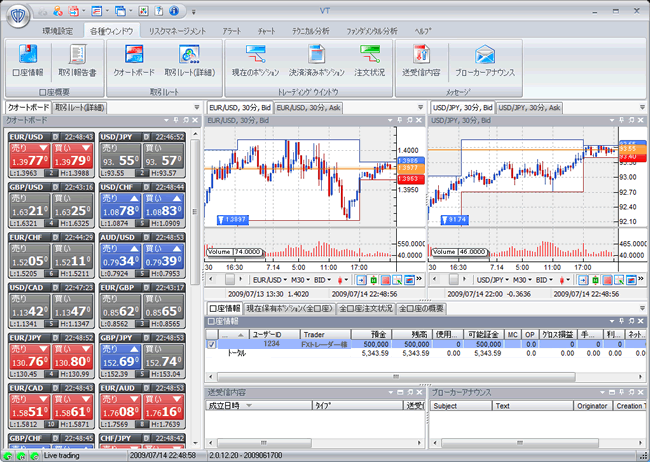
Task: Click the AUD/USD 買い 0.7939 buy button
Action: (x=163, y=256)
